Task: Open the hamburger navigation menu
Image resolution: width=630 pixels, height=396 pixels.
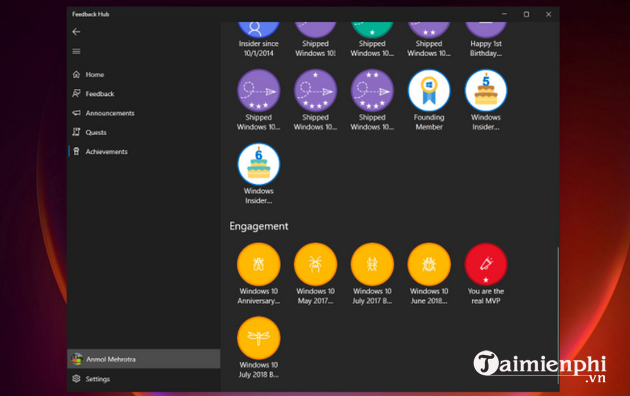Action: tap(76, 51)
